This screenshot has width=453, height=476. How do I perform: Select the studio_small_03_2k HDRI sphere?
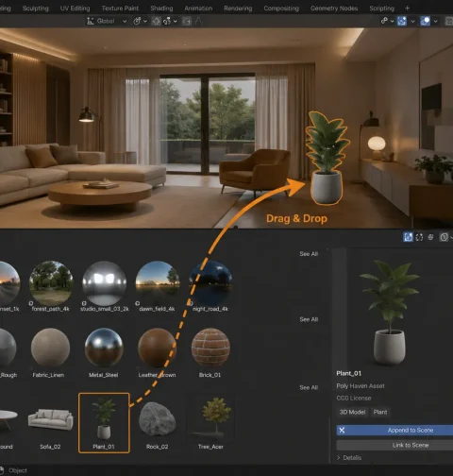[x=104, y=282]
